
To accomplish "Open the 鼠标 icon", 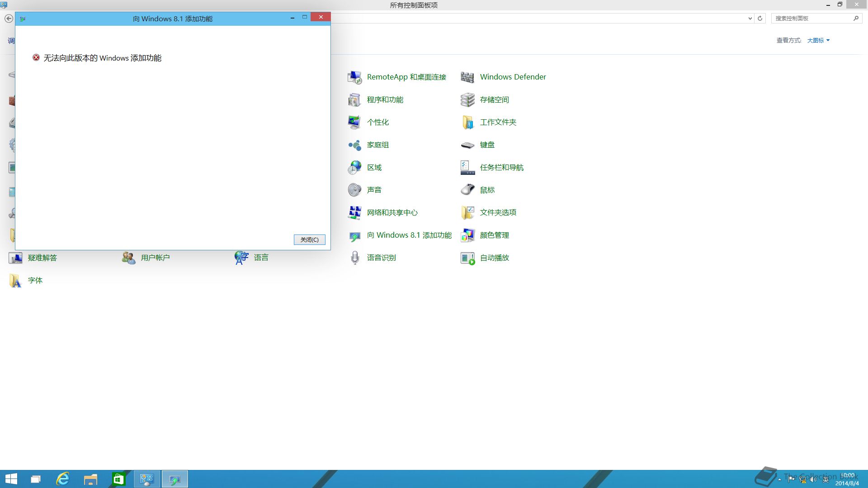I will tap(467, 190).
